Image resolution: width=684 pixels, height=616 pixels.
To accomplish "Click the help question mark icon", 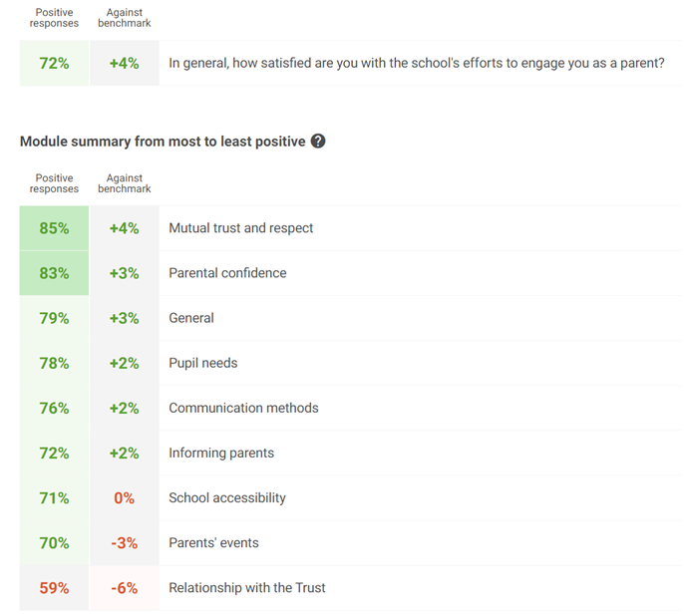I will (x=318, y=142).
